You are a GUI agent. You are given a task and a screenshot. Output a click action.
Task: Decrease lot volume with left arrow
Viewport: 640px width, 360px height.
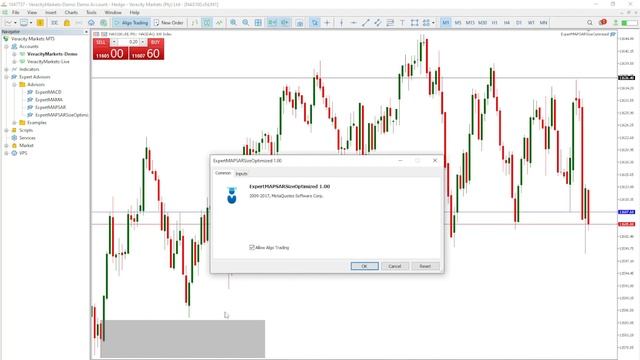pos(114,42)
